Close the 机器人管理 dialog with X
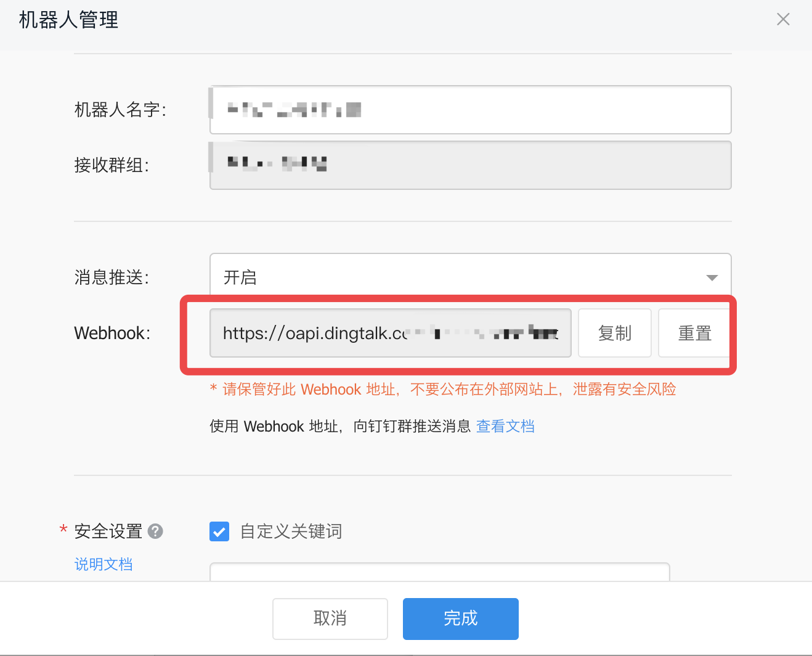The height and width of the screenshot is (656, 812). click(783, 19)
